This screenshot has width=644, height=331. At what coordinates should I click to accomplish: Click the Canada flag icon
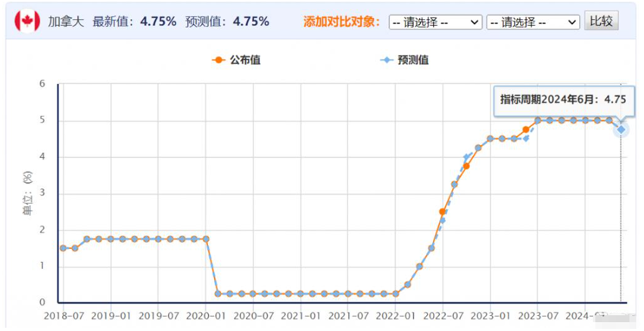(27, 21)
